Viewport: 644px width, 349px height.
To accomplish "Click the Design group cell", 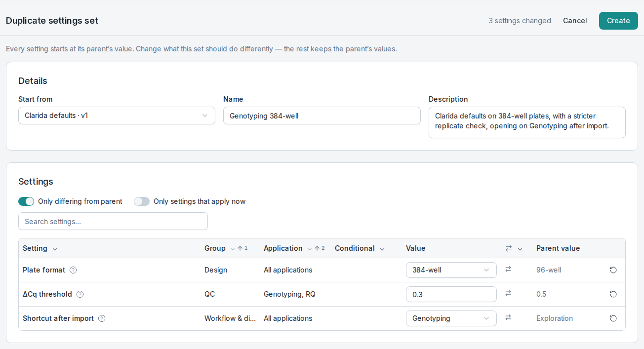I will [216, 270].
